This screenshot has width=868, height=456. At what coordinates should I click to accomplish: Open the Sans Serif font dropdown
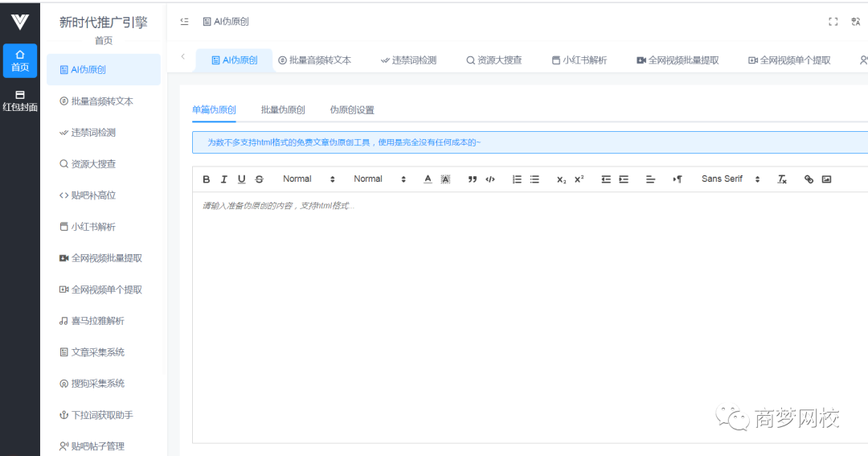click(x=731, y=179)
